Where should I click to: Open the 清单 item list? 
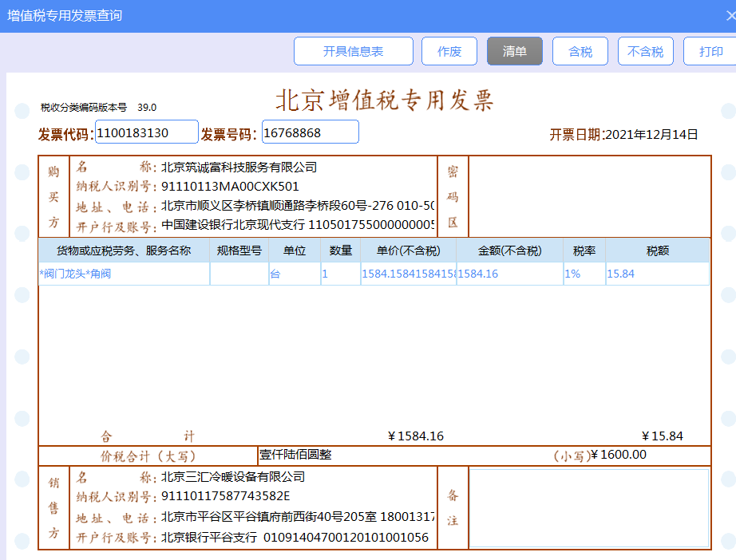click(x=515, y=52)
